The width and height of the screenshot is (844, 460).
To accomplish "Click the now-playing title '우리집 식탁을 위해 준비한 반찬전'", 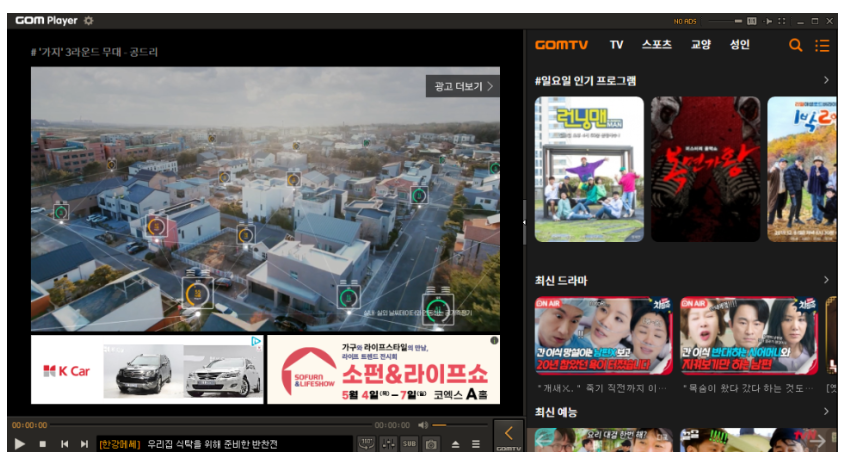I will [x=212, y=444].
